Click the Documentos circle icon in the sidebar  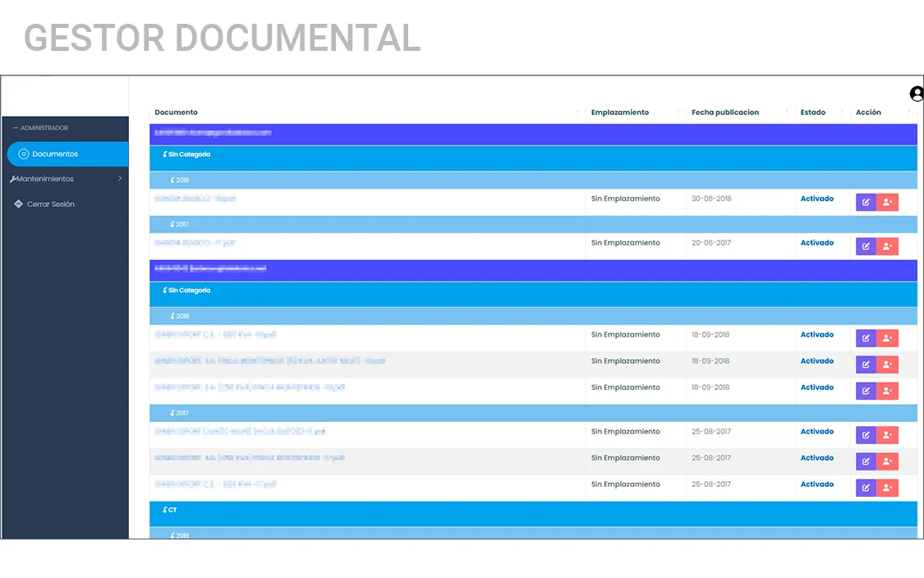point(24,154)
